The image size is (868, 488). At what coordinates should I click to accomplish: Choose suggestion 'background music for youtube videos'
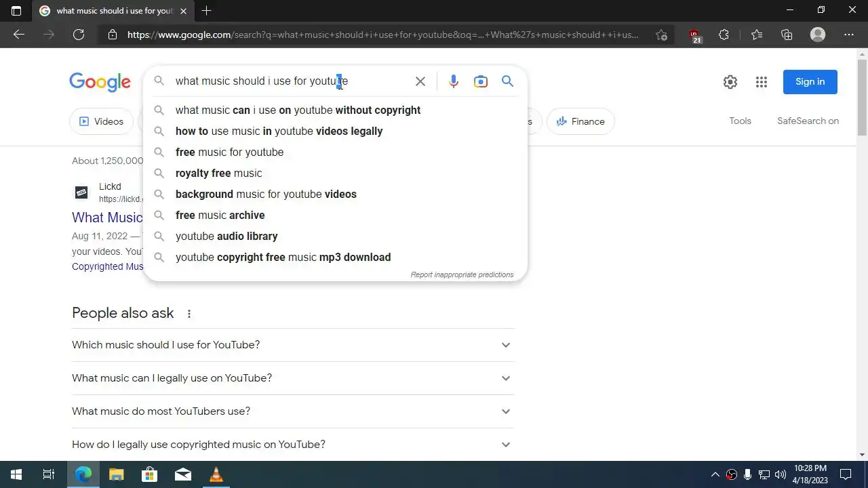(x=335, y=194)
